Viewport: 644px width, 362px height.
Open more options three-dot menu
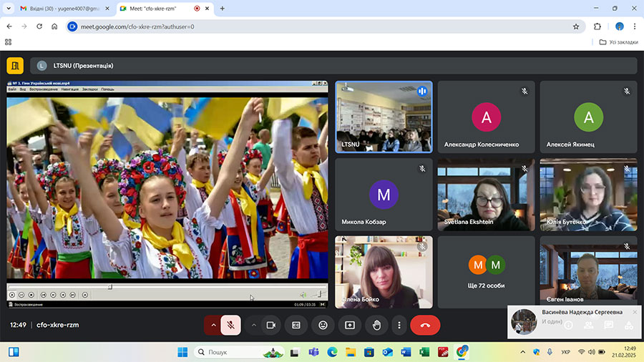(x=399, y=325)
